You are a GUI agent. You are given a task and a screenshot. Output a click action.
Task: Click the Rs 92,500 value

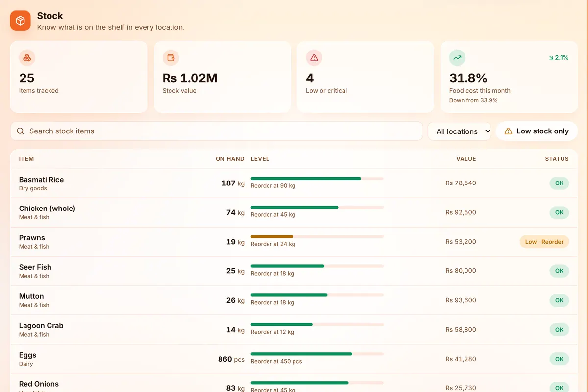(x=461, y=212)
